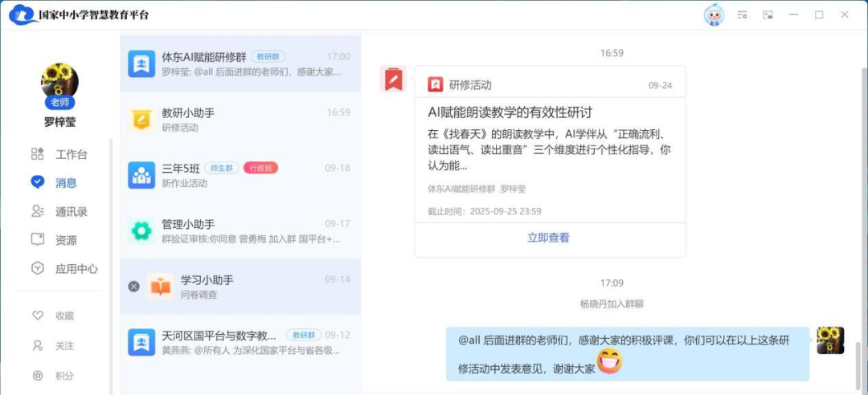The image size is (868, 395).
Task: Open 天河区国平台与数字教 group chat
Action: [240, 342]
